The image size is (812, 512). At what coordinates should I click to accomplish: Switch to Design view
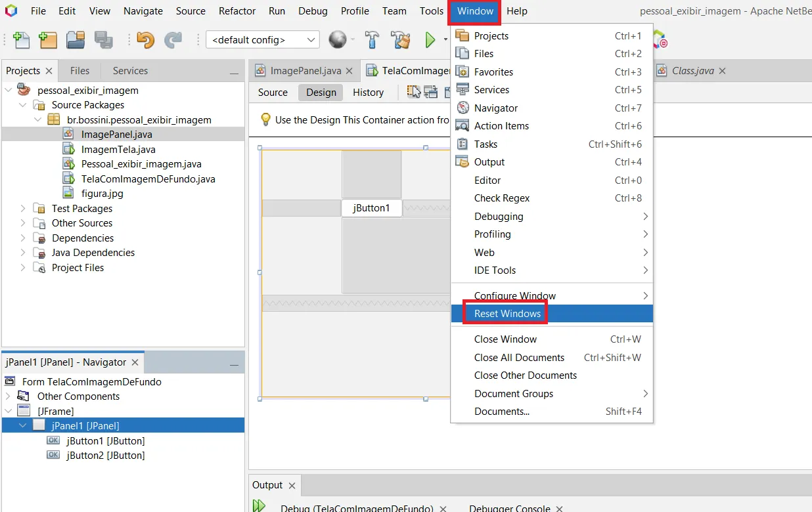click(321, 92)
